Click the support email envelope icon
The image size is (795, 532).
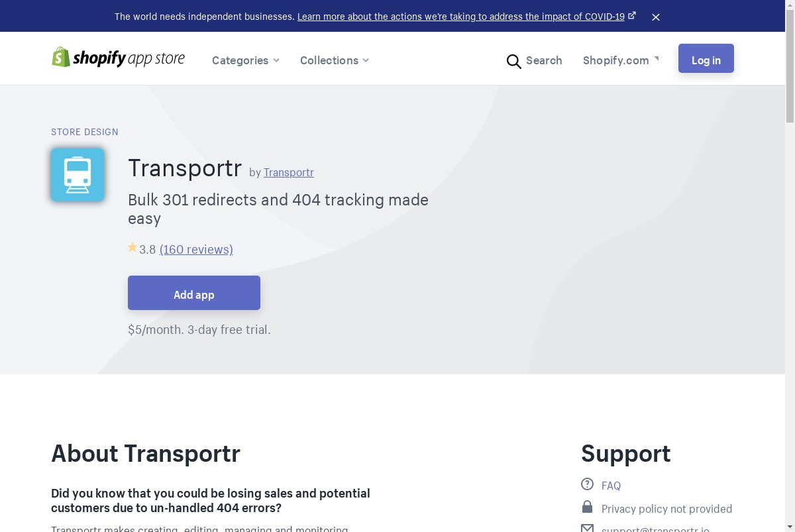click(587, 528)
